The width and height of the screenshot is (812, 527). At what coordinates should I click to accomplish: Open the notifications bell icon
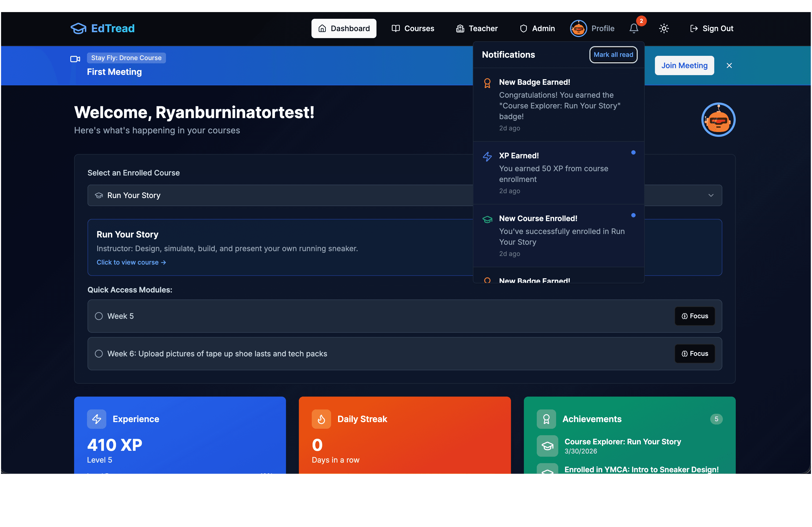pos(633,28)
